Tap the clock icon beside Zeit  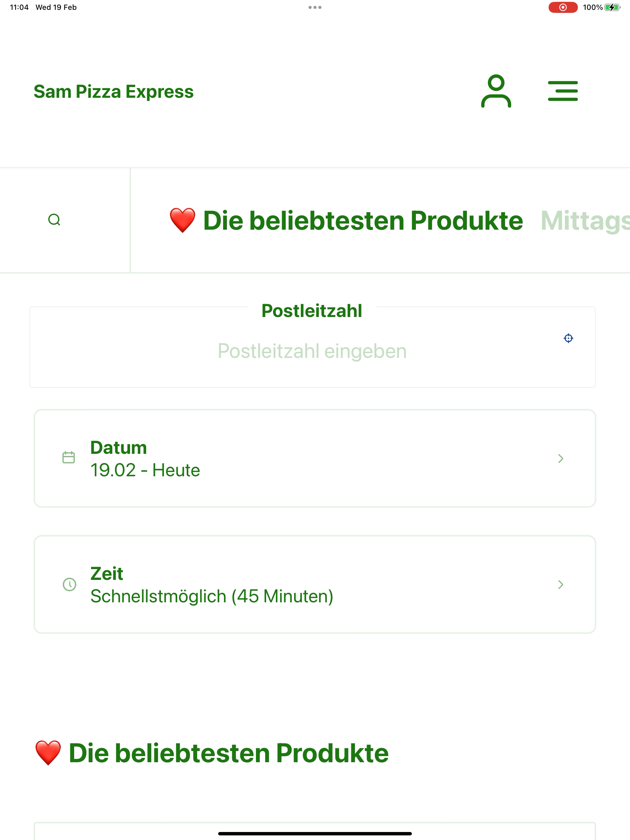69,584
